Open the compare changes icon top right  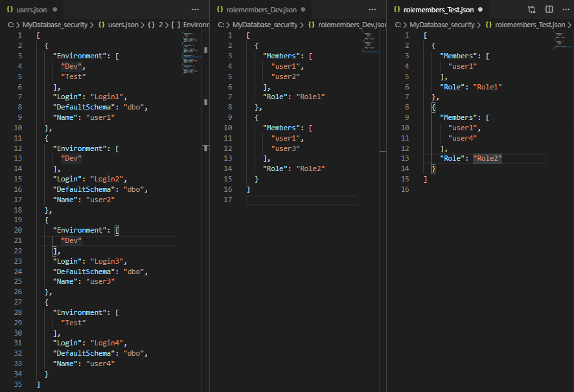tap(531, 10)
